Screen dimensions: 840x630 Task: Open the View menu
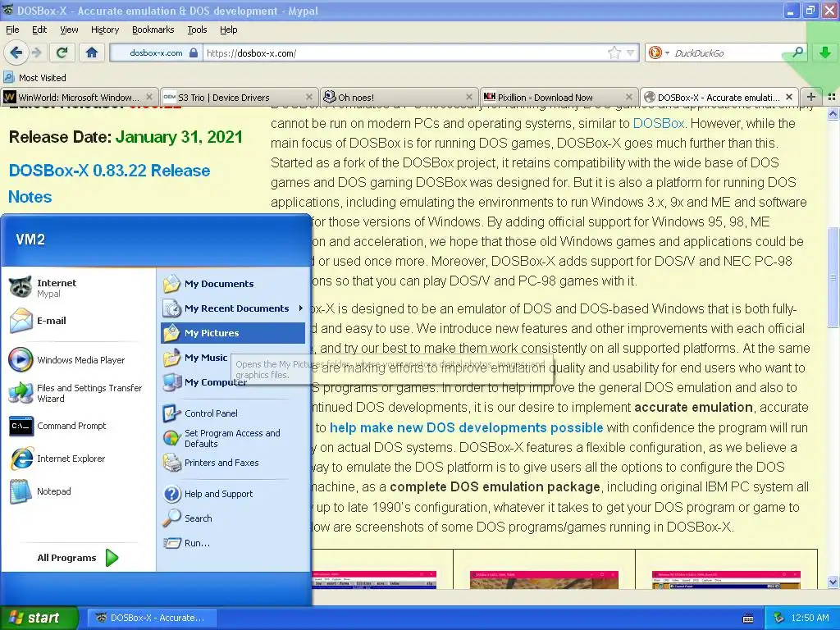[69, 30]
